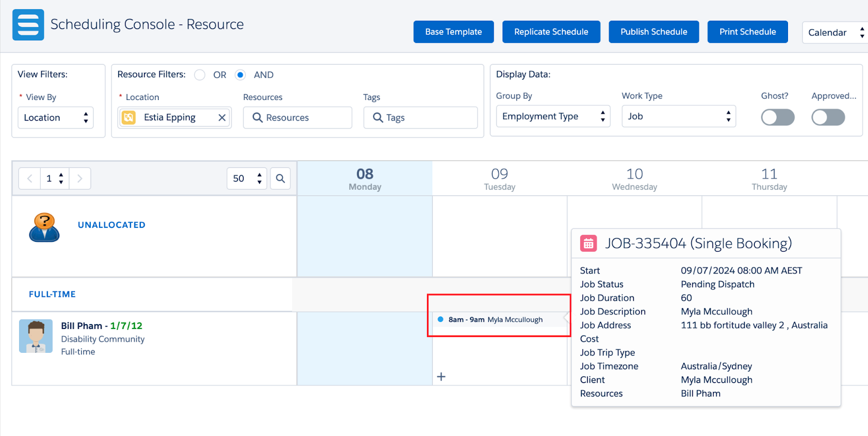The width and height of the screenshot is (868, 436).
Task: Collapse the FULL-TIME group heading
Action: click(52, 294)
